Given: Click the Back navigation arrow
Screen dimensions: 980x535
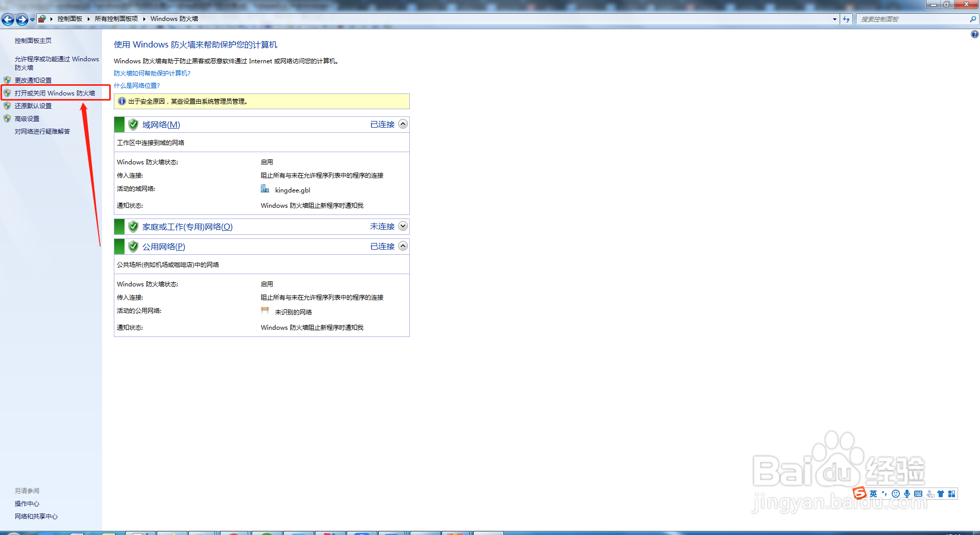Looking at the screenshot, I should [x=8, y=19].
